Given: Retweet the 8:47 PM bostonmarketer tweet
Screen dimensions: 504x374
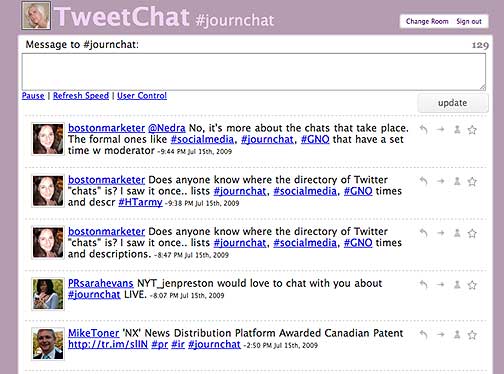Looking at the screenshot, I should click(x=441, y=233).
